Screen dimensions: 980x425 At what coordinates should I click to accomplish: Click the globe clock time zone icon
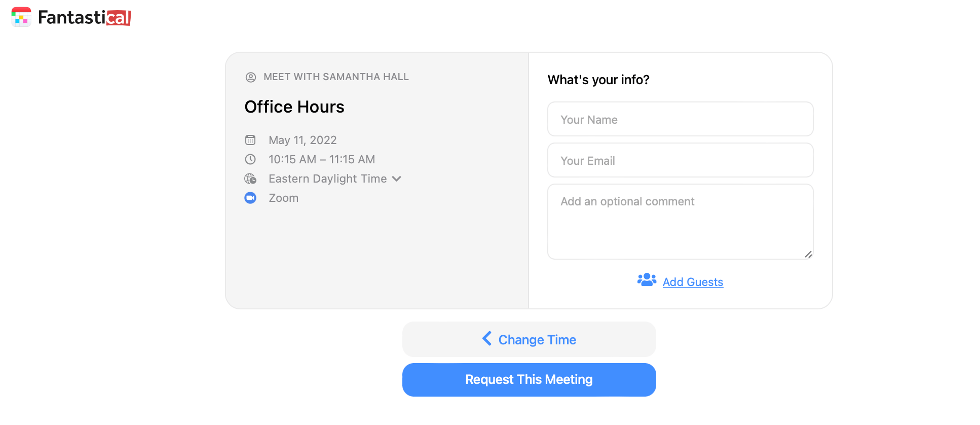250,179
